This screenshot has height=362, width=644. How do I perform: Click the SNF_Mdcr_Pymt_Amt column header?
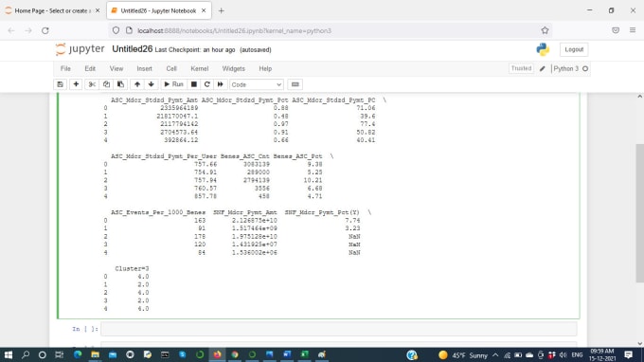point(245,212)
